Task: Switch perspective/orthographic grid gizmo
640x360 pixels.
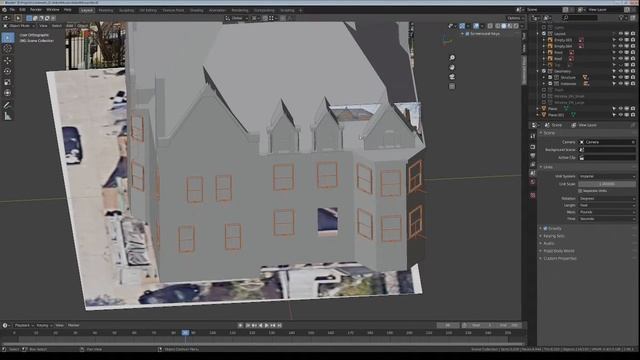Action: coord(452,86)
